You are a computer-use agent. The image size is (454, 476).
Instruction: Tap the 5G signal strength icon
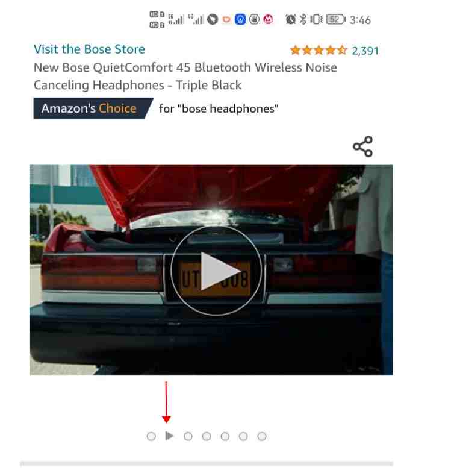(176, 19)
